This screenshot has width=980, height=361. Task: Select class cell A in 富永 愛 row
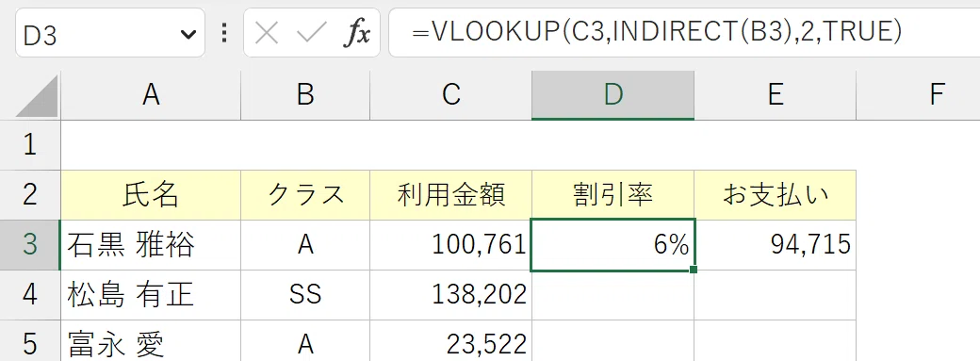(x=305, y=341)
